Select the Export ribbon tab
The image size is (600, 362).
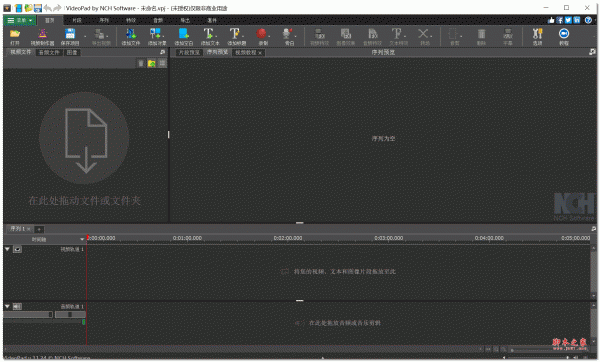pyautogui.click(x=185, y=20)
